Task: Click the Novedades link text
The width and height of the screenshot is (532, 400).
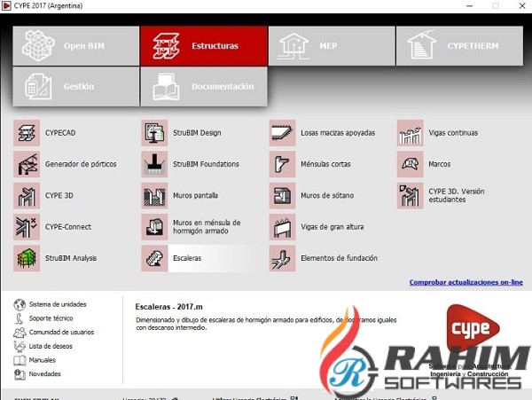Action: tap(45, 374)
